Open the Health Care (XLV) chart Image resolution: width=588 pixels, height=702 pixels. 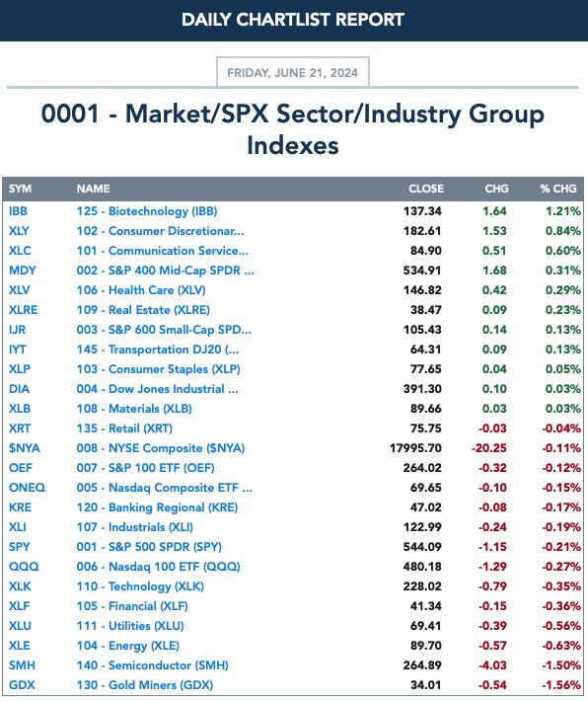tap(141, 290)
